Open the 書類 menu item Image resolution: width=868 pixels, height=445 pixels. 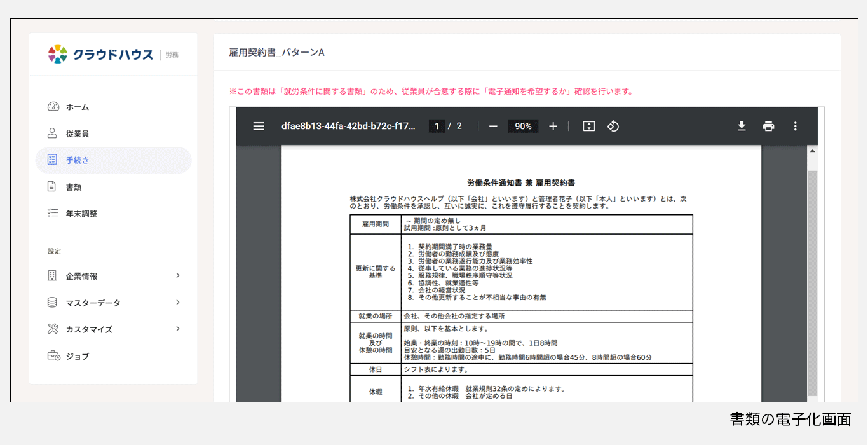point(73,187)
